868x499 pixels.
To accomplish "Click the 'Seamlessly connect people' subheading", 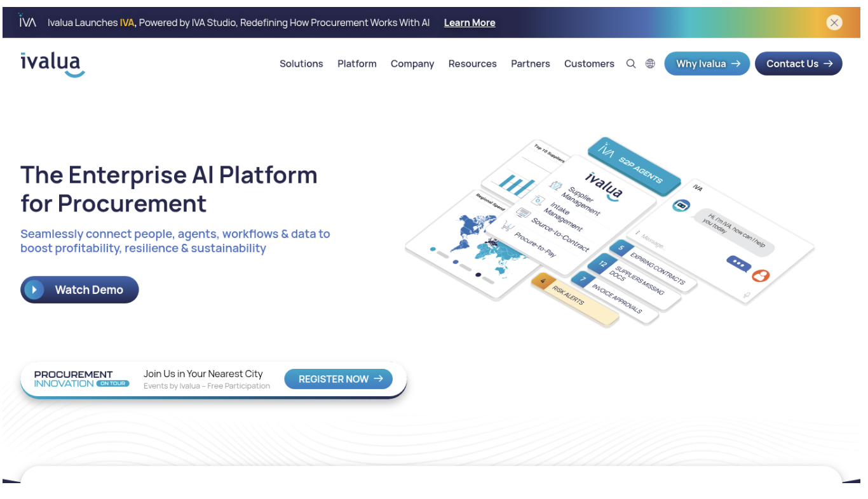I will pos(175,241).
